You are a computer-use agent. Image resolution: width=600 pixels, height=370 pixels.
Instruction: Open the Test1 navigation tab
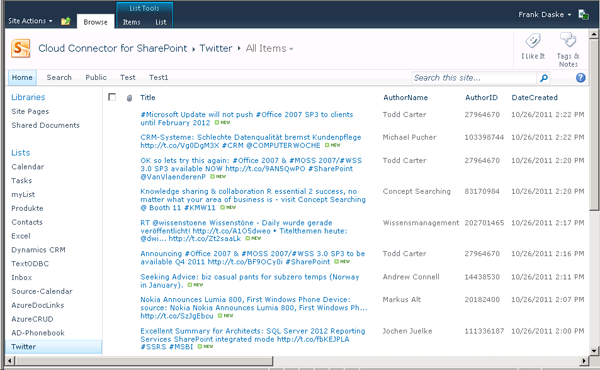coord(158,78)
